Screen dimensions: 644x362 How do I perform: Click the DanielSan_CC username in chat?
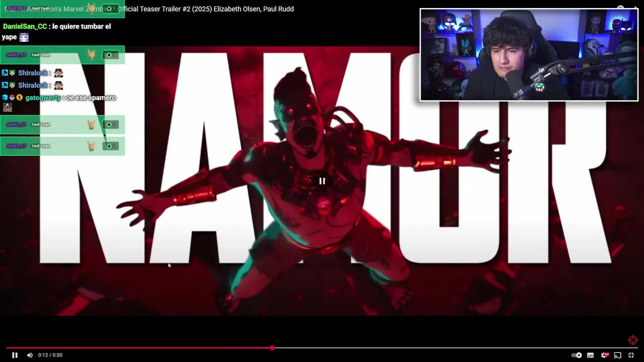pos(25,26)
